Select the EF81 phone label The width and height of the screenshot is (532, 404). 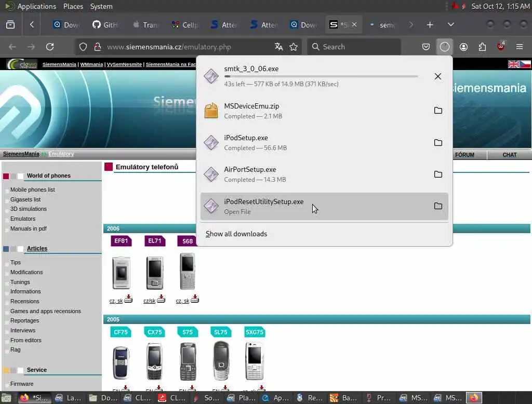[x=121, y=241]
